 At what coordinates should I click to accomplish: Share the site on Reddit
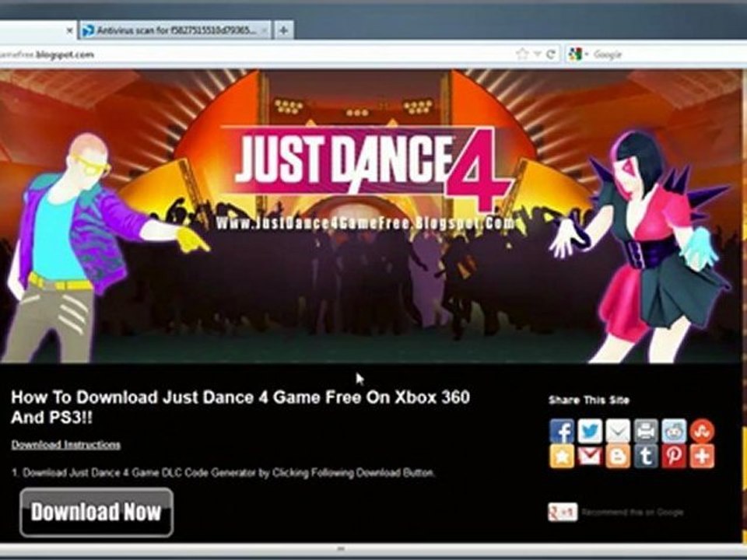tap(674, 431)
